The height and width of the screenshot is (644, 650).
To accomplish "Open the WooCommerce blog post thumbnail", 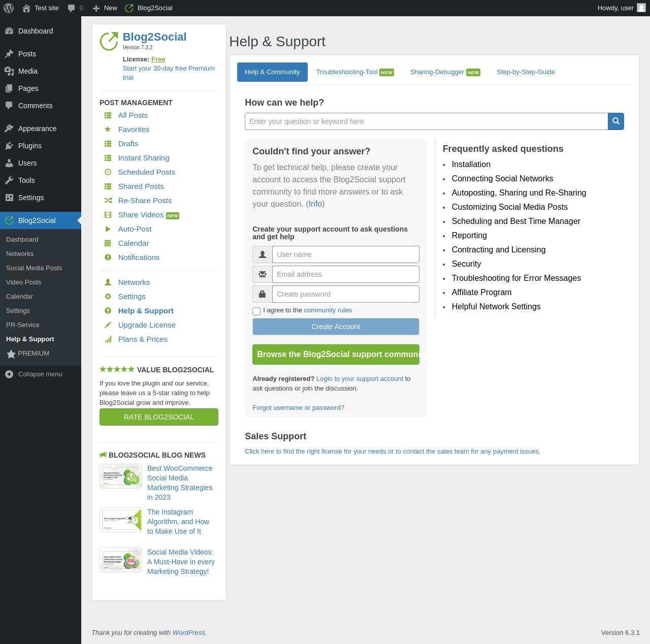I will coord(121,476).
